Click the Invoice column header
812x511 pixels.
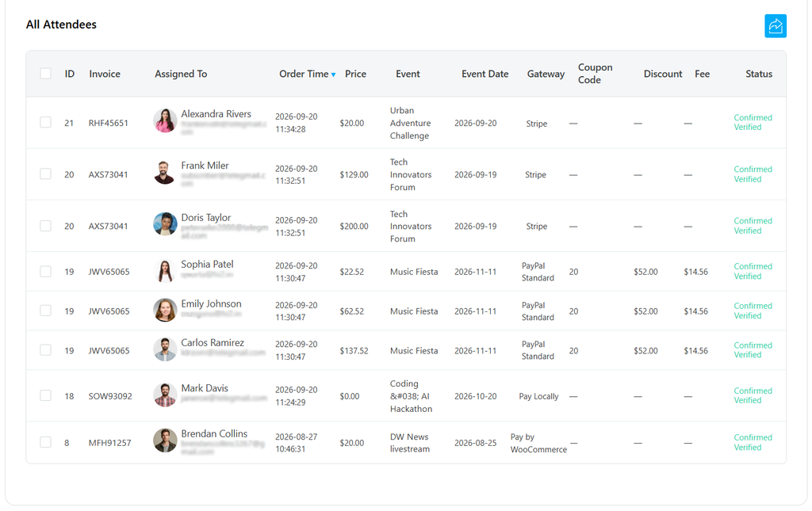coord(105,74)
